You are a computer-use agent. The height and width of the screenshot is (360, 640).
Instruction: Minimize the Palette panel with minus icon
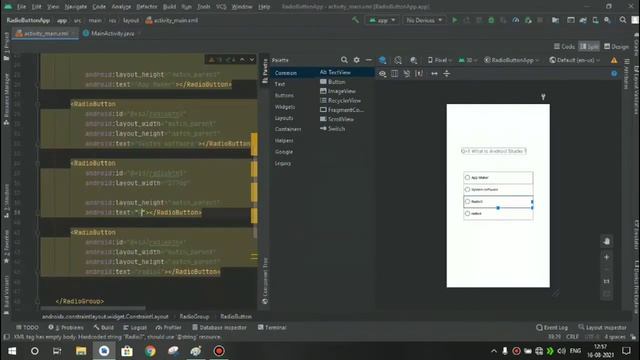tap(369, 60)
